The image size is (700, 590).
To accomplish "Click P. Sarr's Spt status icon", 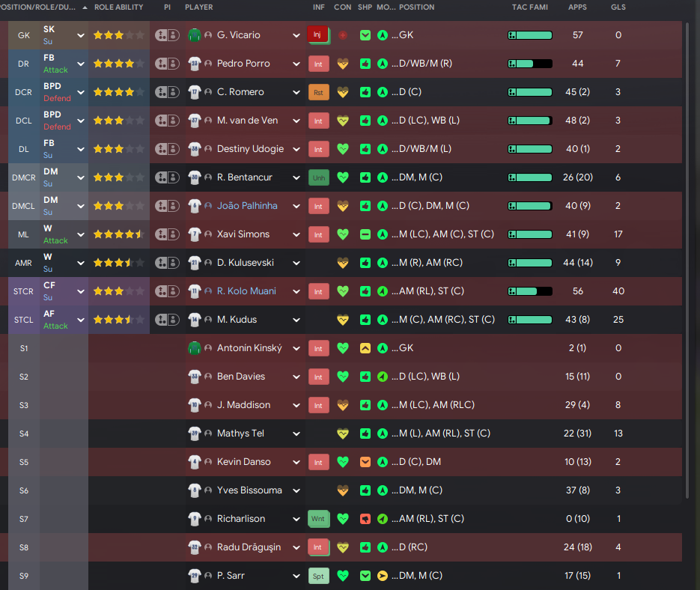I will click(318, 576).
